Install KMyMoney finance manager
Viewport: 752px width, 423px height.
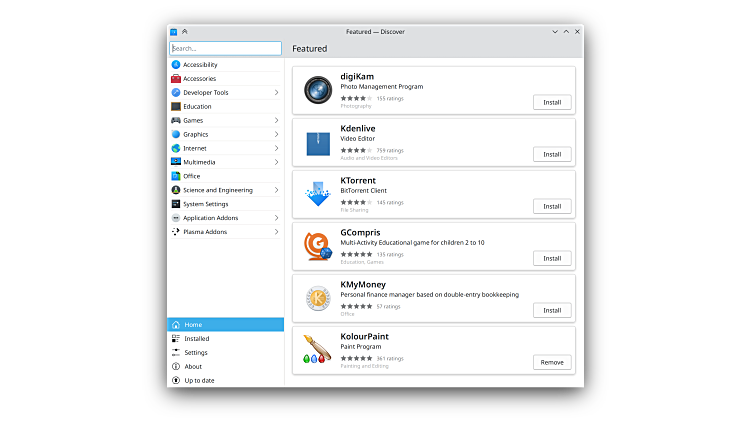(x=552, y=310)
